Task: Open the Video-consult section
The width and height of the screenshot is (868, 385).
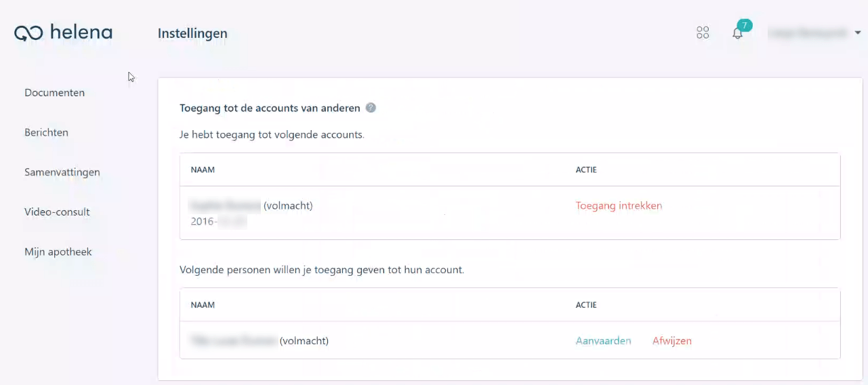Action: click(57, 212)
